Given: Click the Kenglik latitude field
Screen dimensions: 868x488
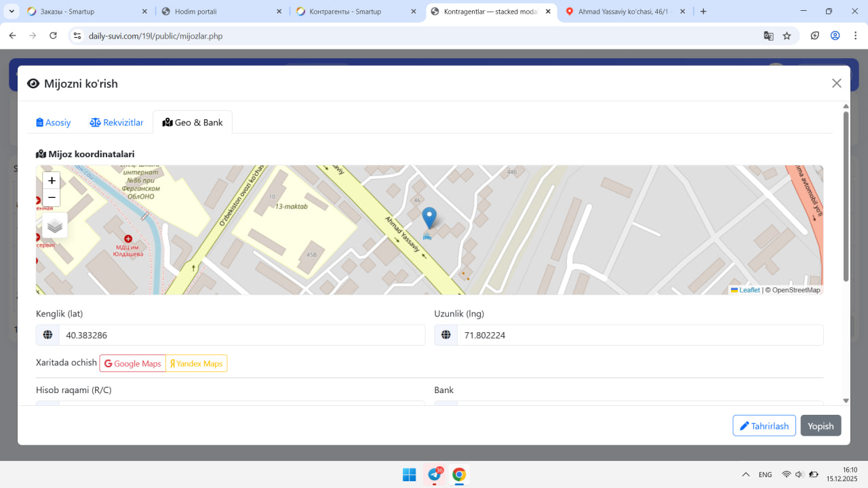Looking at the screenshot, I should click(x=241, y=335).
